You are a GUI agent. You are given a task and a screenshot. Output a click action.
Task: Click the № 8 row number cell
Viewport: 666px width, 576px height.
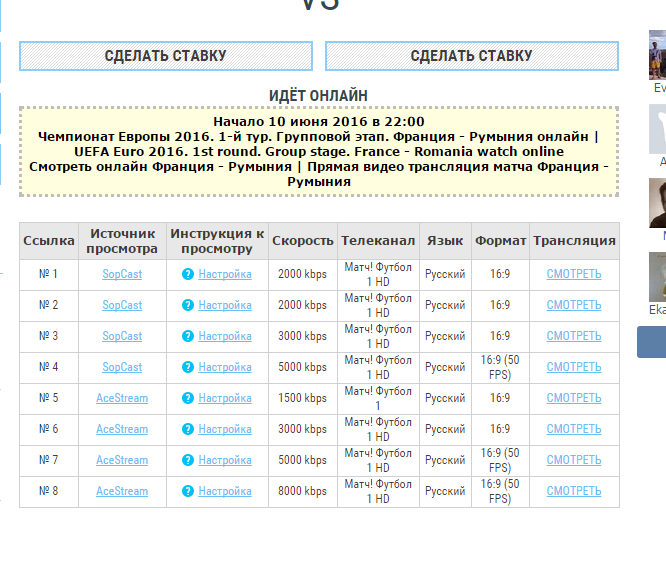click(49, 491)
